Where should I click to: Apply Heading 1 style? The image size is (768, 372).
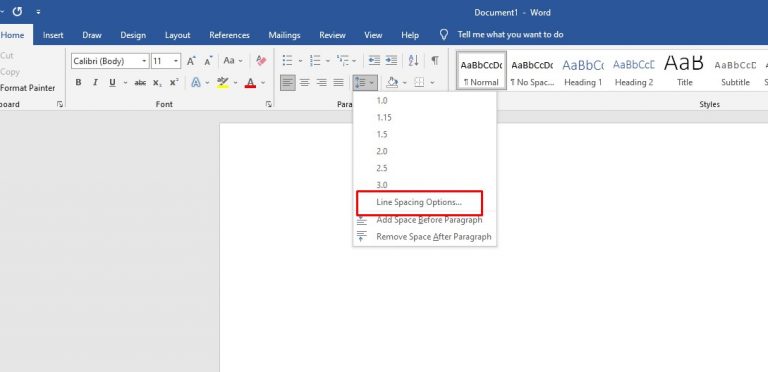[583, 71]
